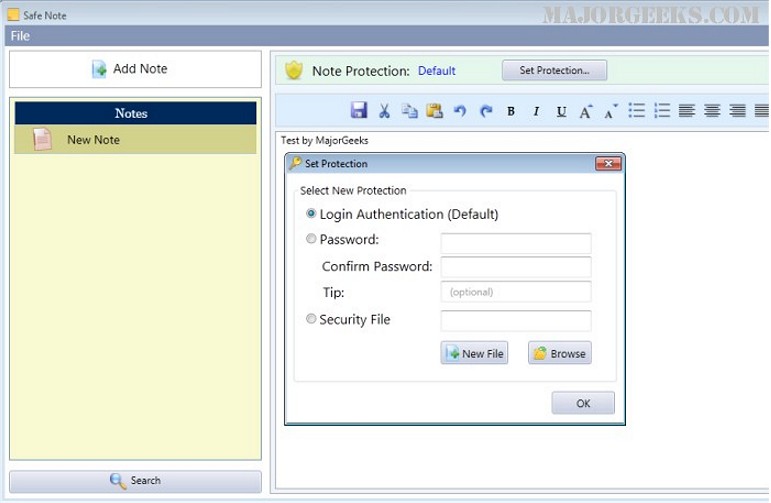Justify the text alignment
771x503 pixels.
pyautogui.click(x=762, y=111)
